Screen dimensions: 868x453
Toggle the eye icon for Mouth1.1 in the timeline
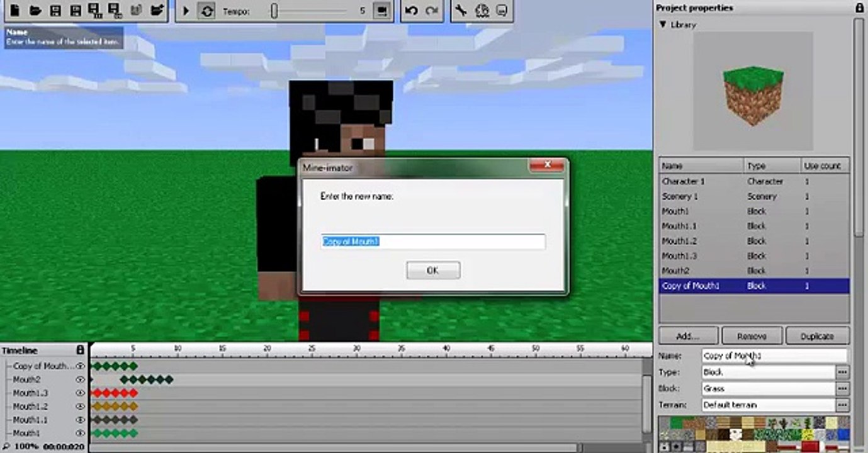click(81, 420)
